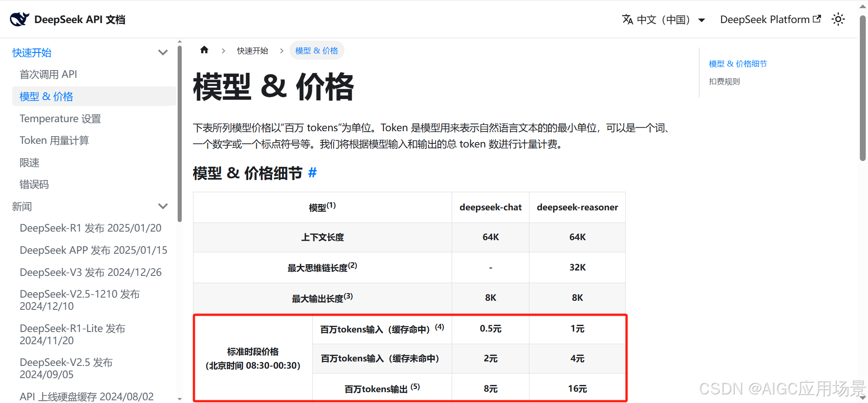Click the 标准时段价格 row header cell
The height and width of the screenshot is (403, 868).
(x=253, y=358)
